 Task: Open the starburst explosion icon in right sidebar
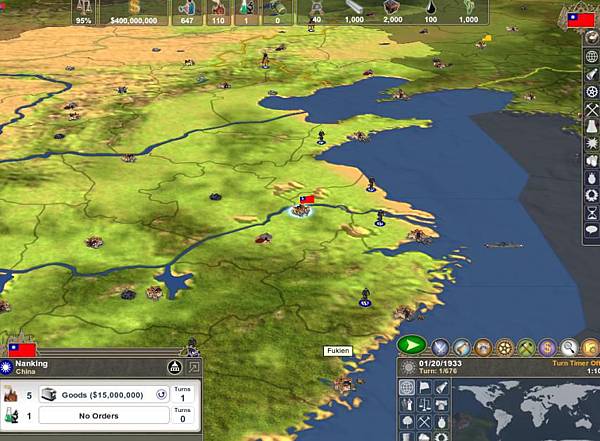pyautogui.click(x=592, y=144)
